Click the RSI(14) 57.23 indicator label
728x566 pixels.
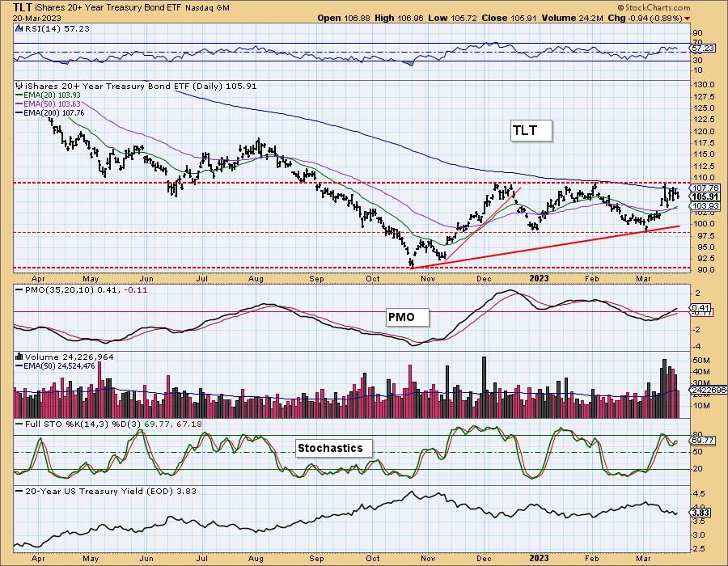click(57, 28)
